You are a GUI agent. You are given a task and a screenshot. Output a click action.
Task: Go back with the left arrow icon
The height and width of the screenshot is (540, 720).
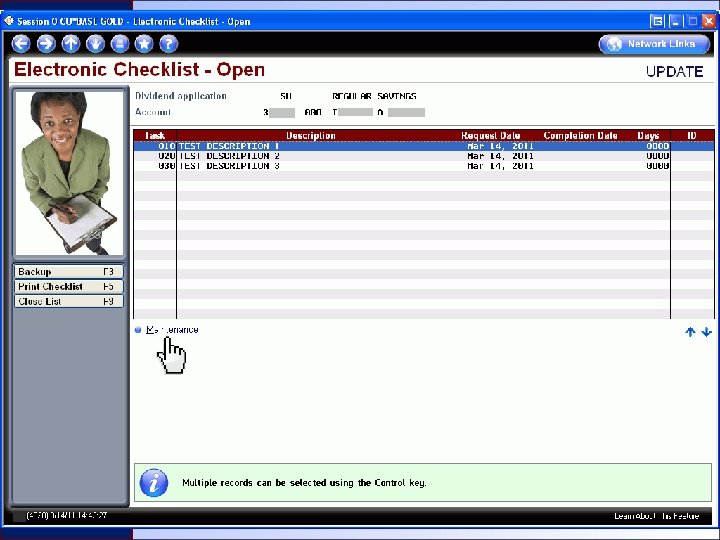tap(21, 44)
